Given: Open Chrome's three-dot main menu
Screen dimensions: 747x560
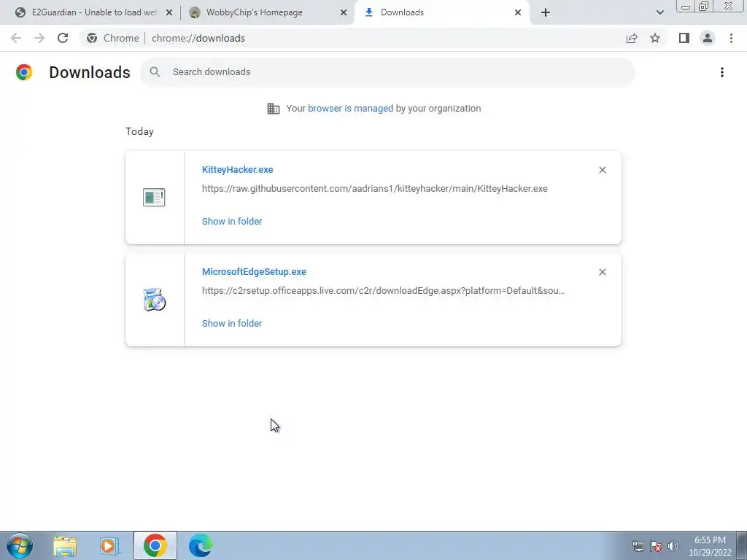Looking at the screenshot, I should pyautogui.click(x=731, y=38).
